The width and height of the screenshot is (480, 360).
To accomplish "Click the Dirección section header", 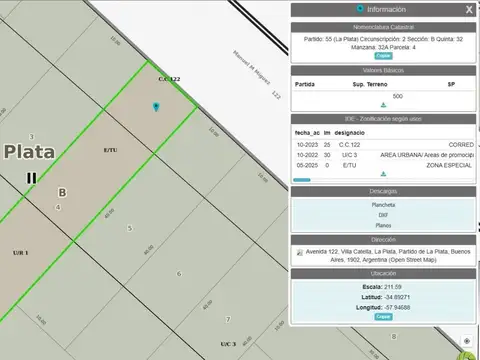I will 383,240.
